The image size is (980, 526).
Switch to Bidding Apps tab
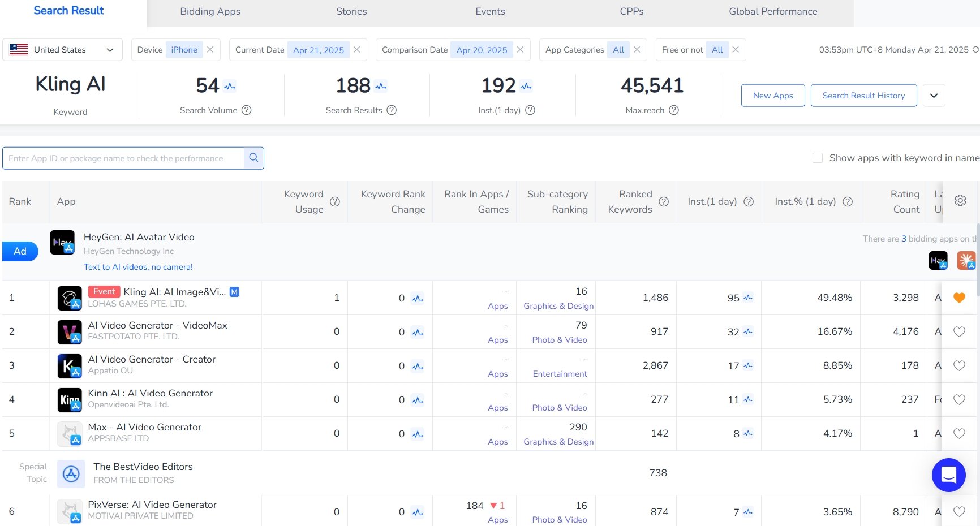210,11
